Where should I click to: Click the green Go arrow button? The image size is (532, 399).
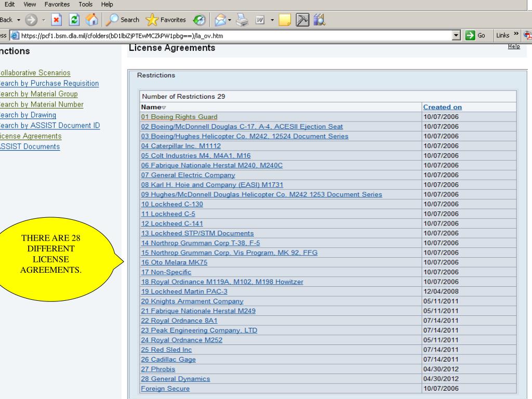click(x=470, y=35)
